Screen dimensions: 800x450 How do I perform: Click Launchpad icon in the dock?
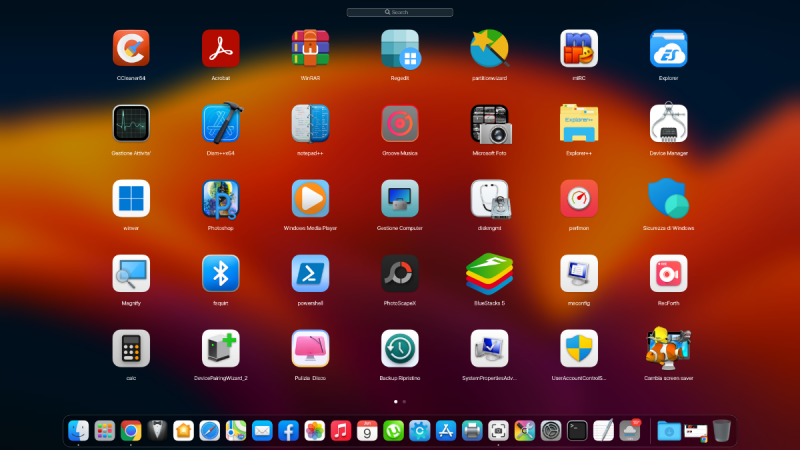[x=105, y=431]
